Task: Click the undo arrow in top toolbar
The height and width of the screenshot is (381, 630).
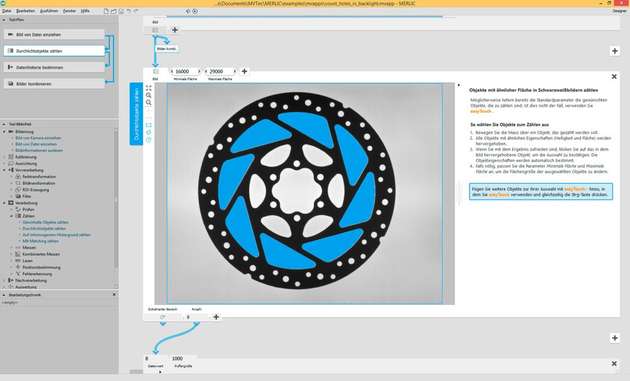Action: coord(129,11)
